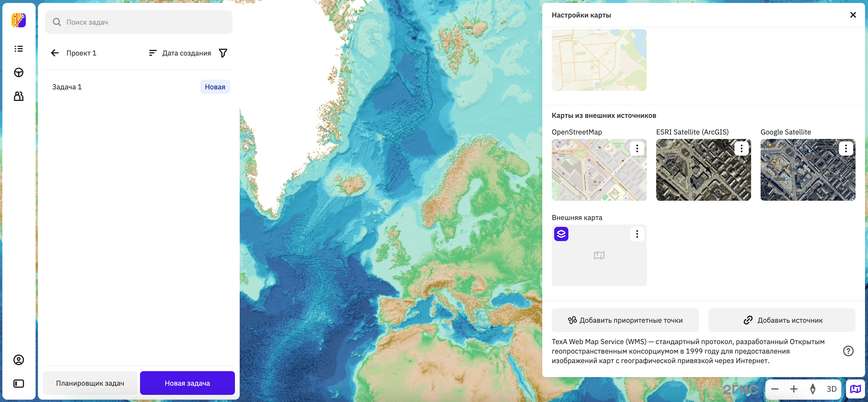Open the user profile icon
Viewport: 868px width, 402px height.
(x=18, y=360)
